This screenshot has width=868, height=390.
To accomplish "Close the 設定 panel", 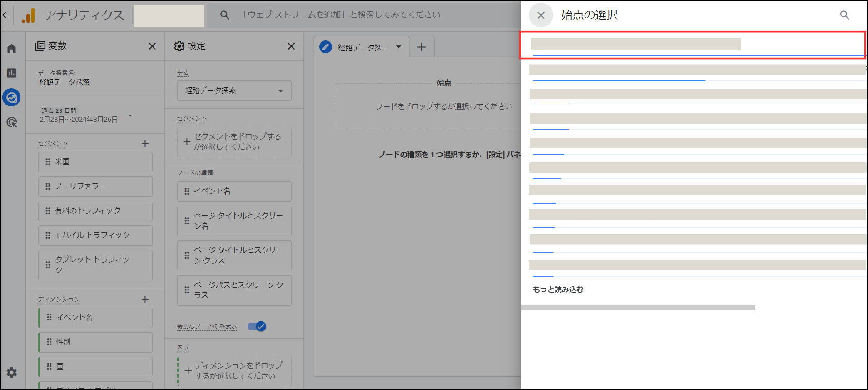I will (291, 46).
